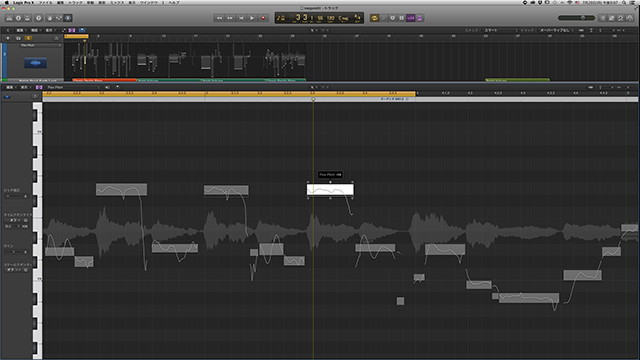Open editor 編集 dropdown menu
Image resolution: width=640 pixels, height=360 pixels.
10,87
